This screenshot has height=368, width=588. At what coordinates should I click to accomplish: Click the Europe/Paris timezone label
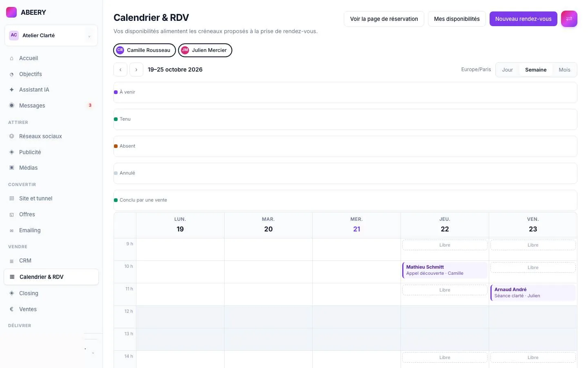pos(476,70)
